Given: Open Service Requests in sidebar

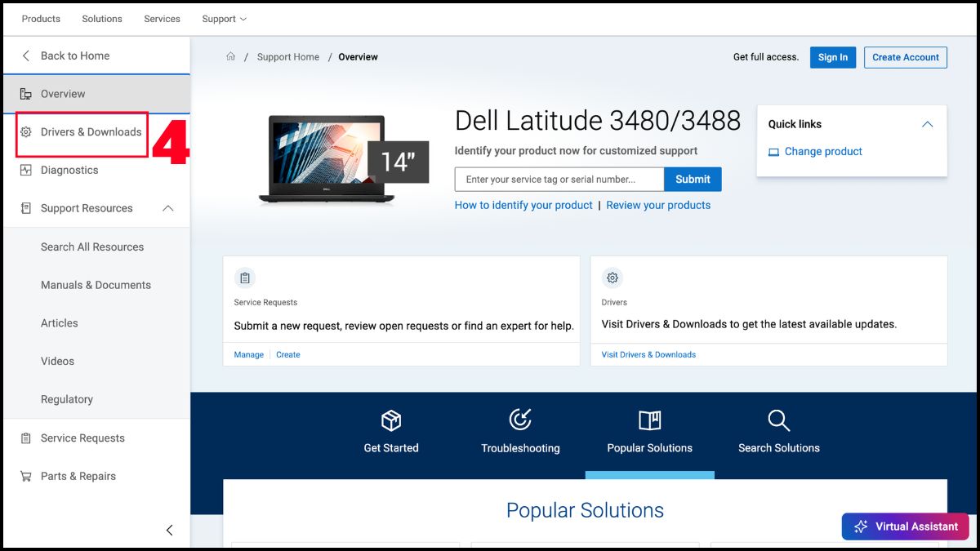Looking at the screenshot, I should [x=82, y=438].
